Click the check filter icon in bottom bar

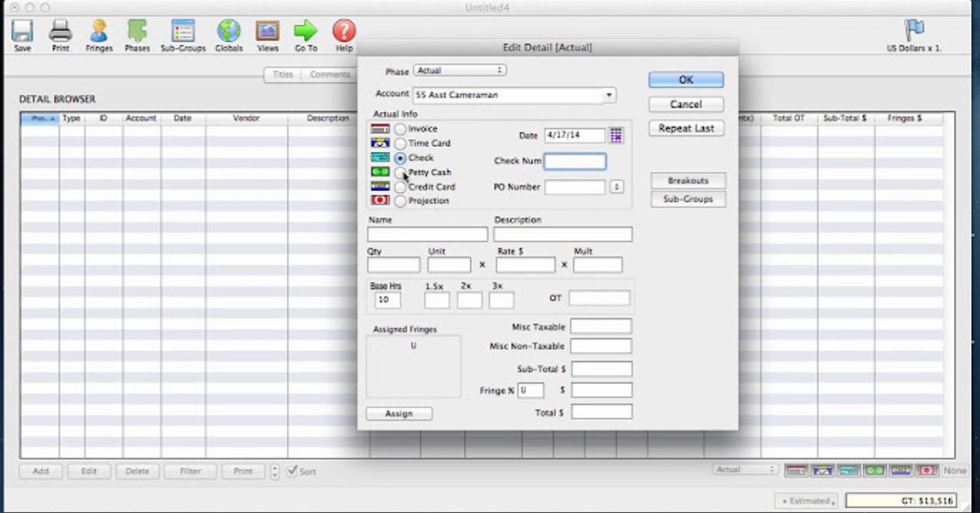click(x=849, y=471)
